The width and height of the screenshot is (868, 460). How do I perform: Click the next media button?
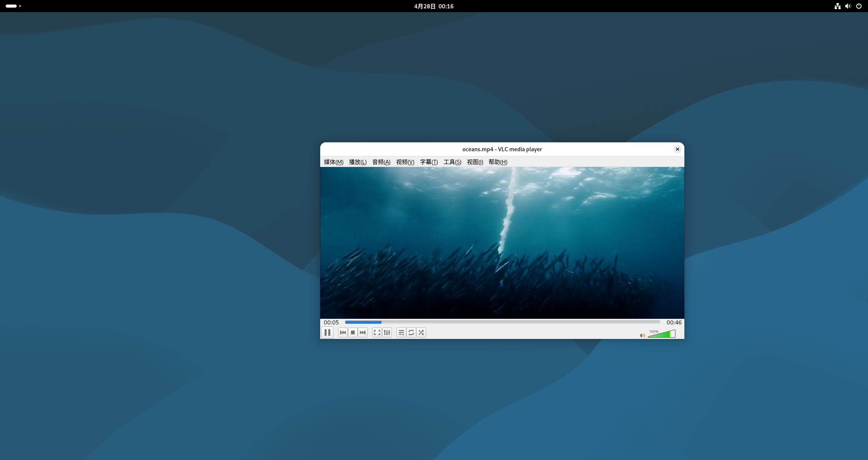(x=363, y=332)
